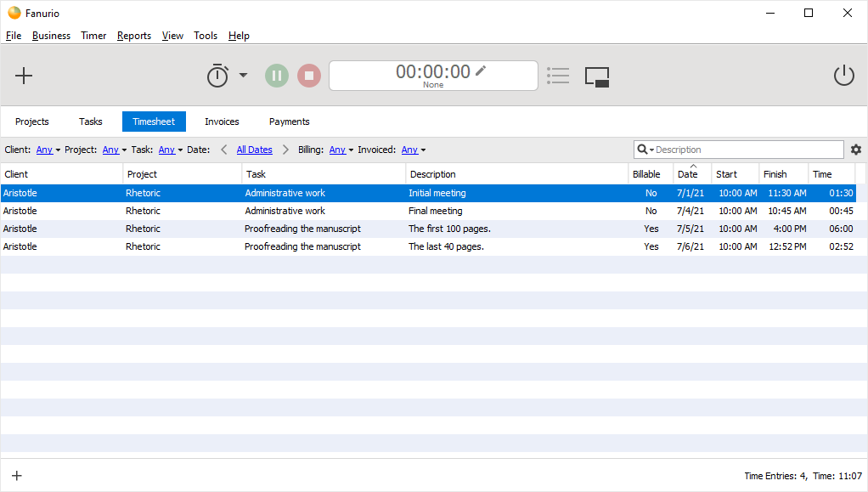The width and height of the screenshot is (868, 492).
Task: Click the All Dates link
Action: pyautogui.click(x=255, y=150)
